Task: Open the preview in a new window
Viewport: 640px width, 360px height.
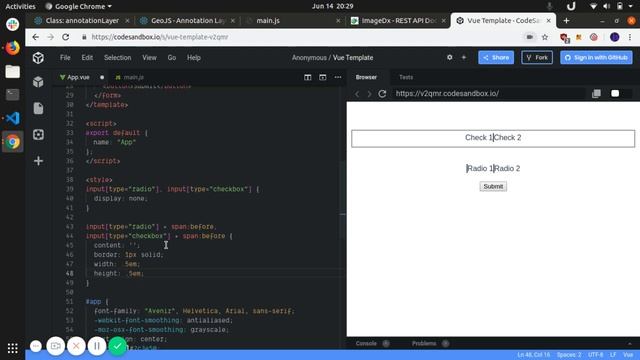Action: pyautogui.click(x=596, y=93)
